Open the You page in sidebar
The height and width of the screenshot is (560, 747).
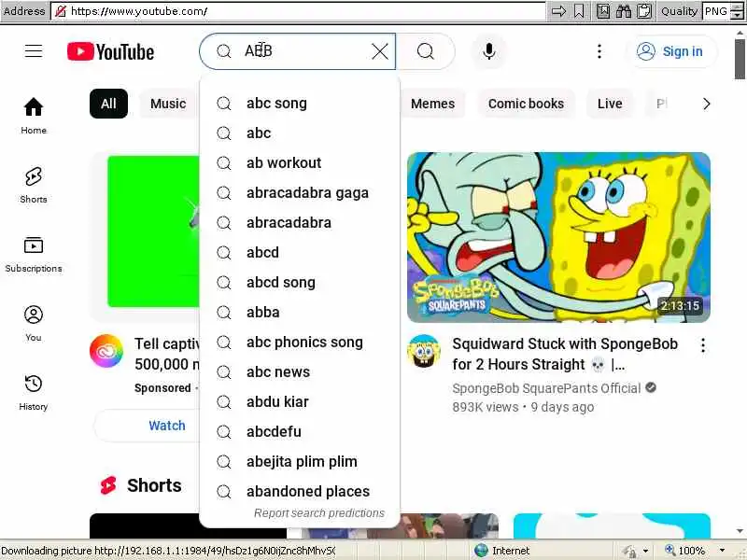click(34, 323)
